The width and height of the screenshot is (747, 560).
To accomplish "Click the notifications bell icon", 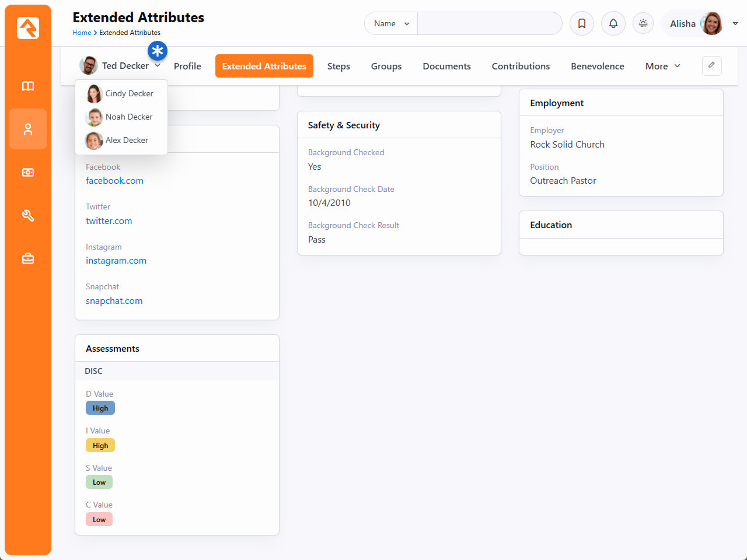I will point(613,24).
